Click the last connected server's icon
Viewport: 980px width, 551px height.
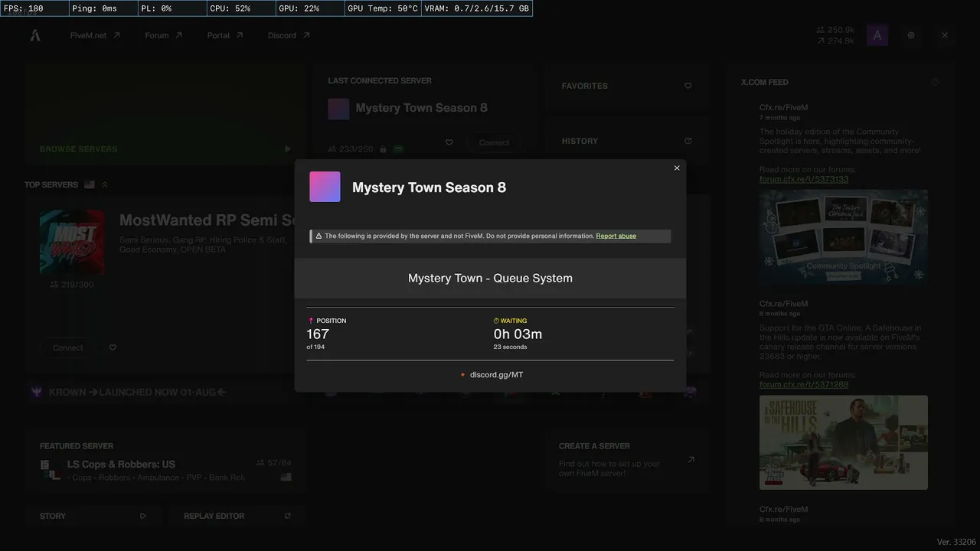[x=338, y=109]
